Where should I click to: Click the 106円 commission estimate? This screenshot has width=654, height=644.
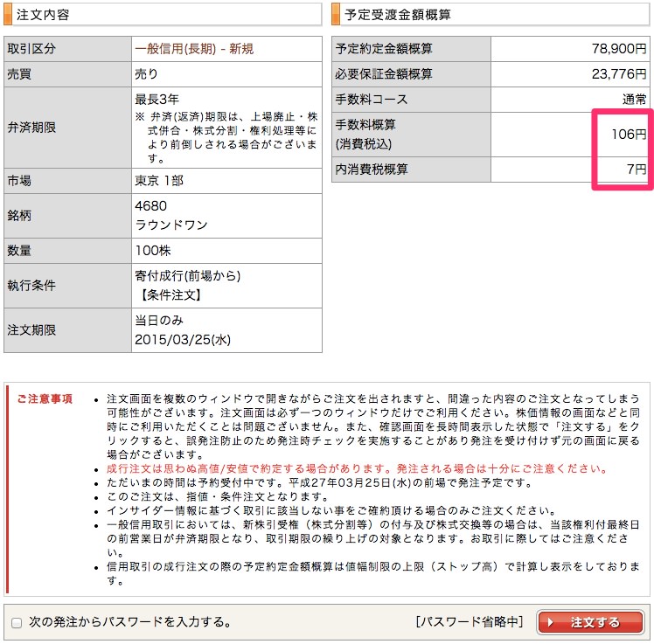629,134
